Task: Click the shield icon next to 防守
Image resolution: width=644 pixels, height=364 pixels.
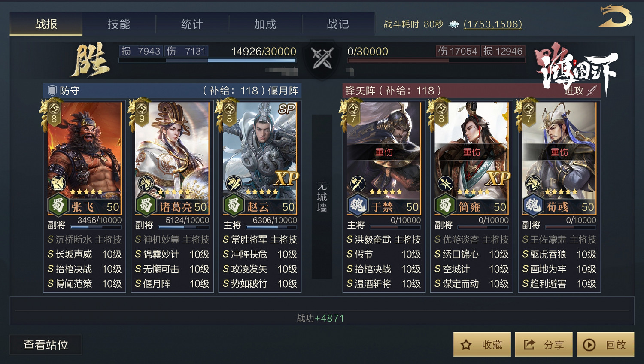Action: 52,91
